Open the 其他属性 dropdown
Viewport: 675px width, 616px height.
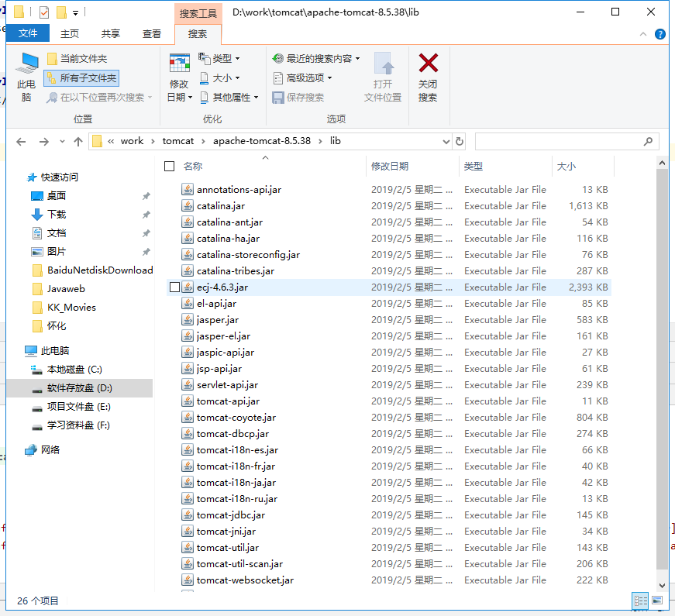[229, 98]
